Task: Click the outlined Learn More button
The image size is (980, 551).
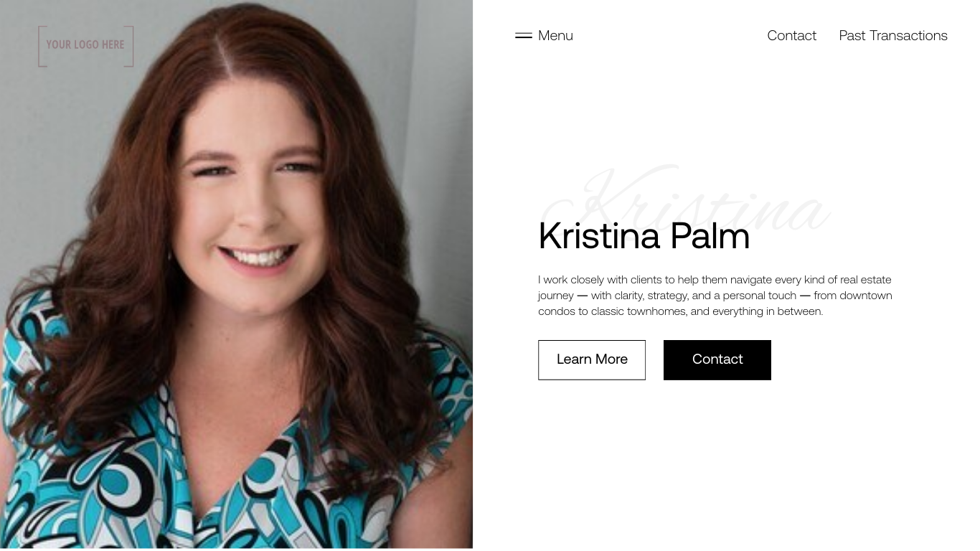Action: coord(592,359)
